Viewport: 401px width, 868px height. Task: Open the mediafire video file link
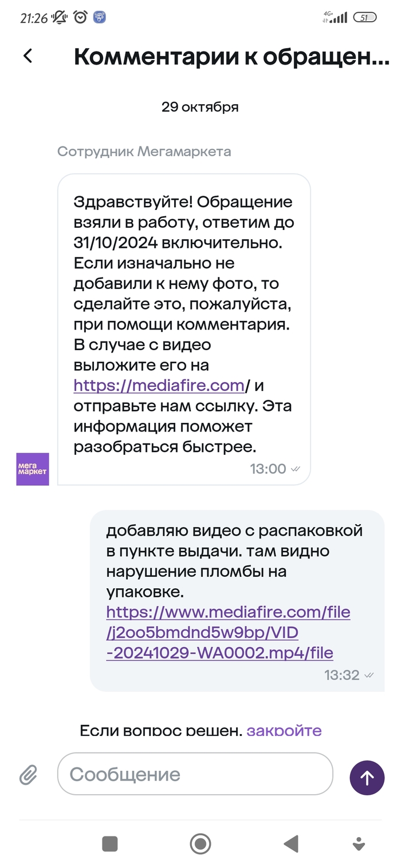pos(228,633)
